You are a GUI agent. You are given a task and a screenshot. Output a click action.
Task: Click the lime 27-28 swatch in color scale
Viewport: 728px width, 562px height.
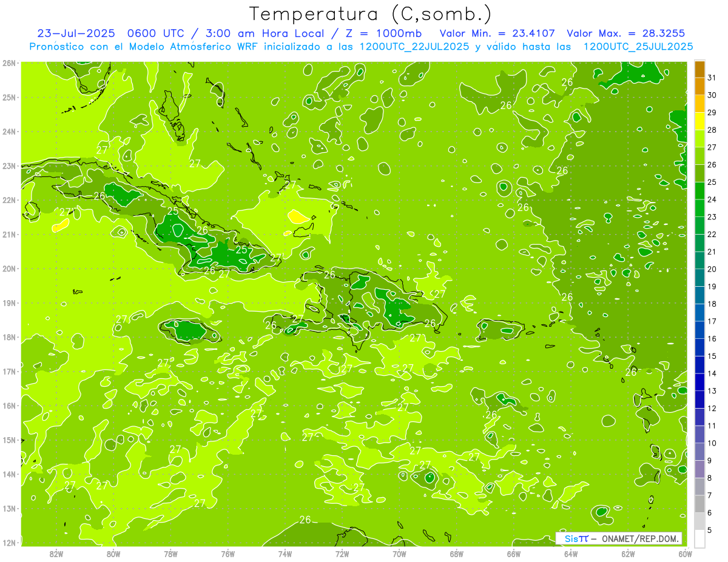pos(699,138)
